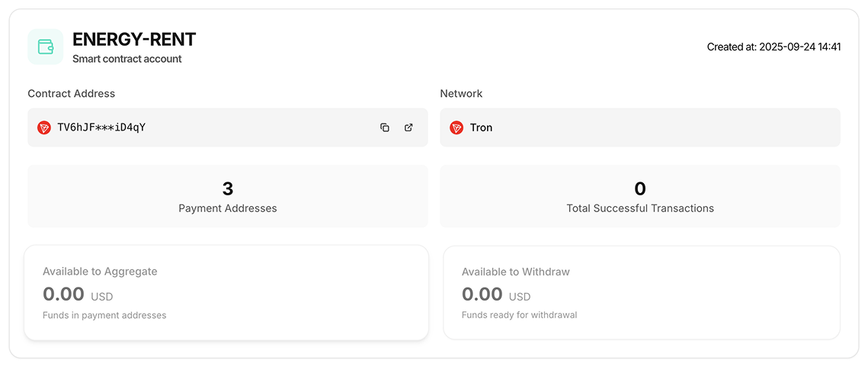The height and width of the screenshot is (367, 868).
Task: Click the 0.00 USD withdraw amount
Action: click(x=496, y=295)
